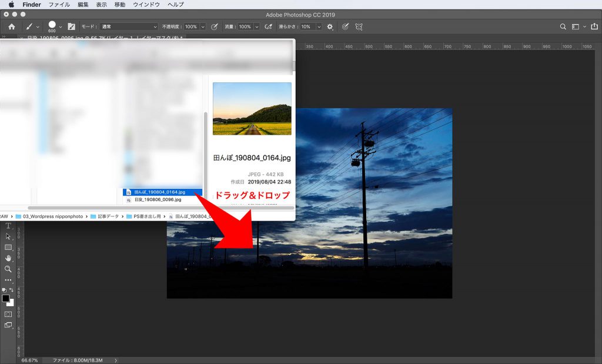Click the workspace switcher icon

[x=576, y=27]
